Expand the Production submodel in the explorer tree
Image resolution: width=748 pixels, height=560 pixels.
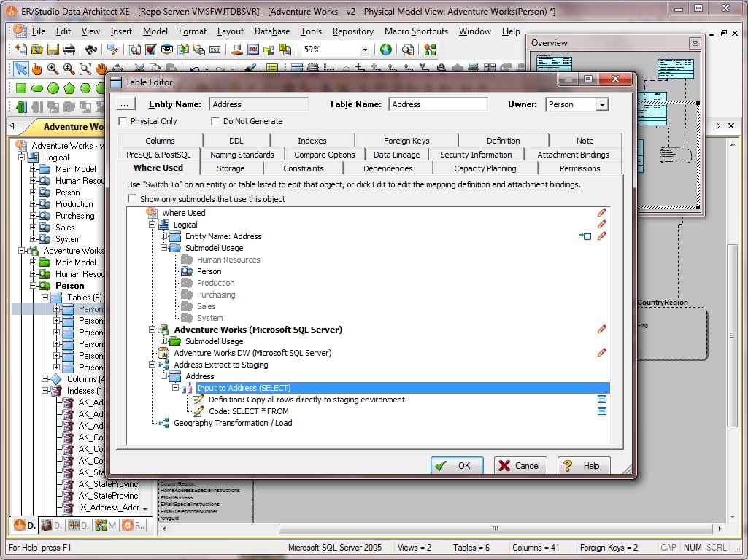33,204
